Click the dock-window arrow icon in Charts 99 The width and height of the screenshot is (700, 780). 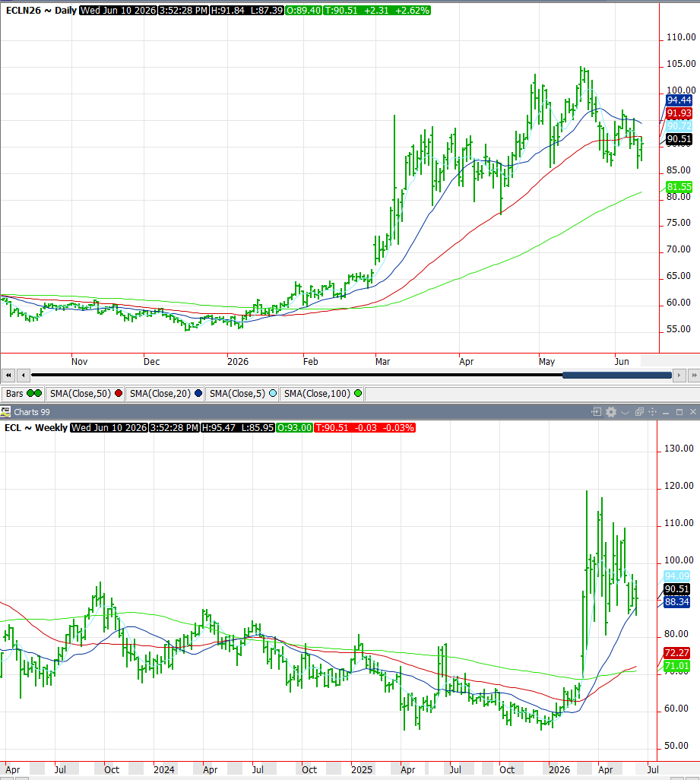point(596,412)
